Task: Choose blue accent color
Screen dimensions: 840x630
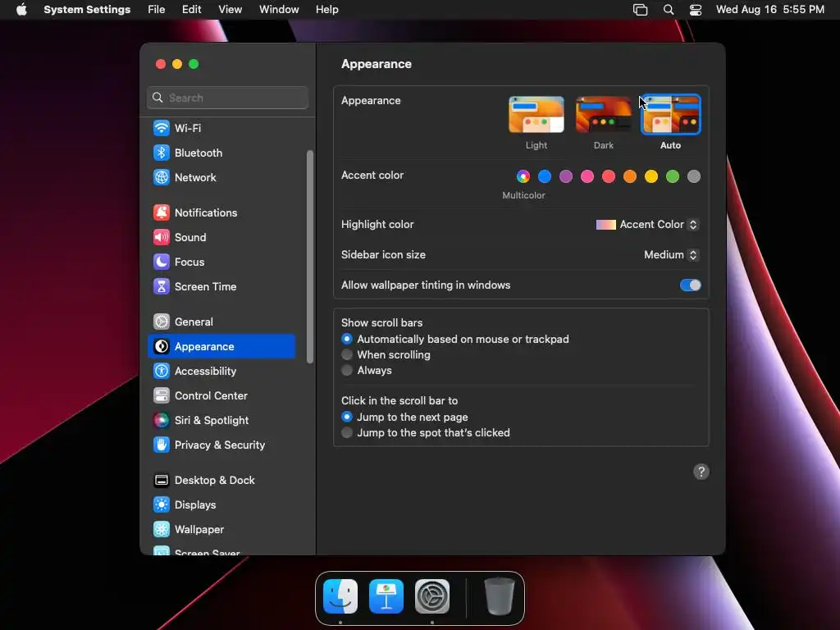Action: pos(545,176)
